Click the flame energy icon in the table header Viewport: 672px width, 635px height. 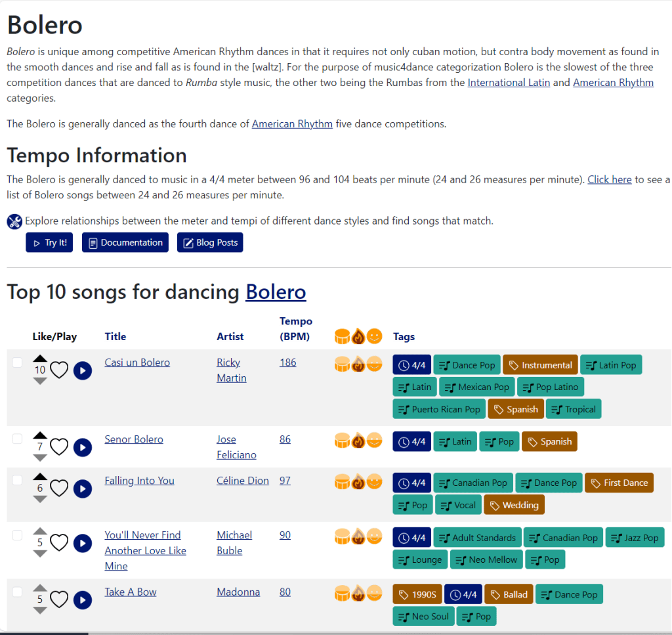[358, 336]
